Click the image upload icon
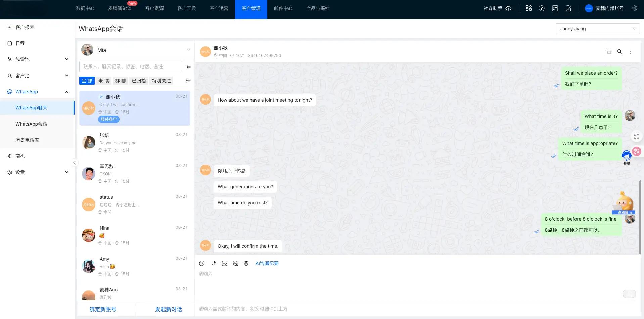Screen dimensions: 644x319 (225, 263)
